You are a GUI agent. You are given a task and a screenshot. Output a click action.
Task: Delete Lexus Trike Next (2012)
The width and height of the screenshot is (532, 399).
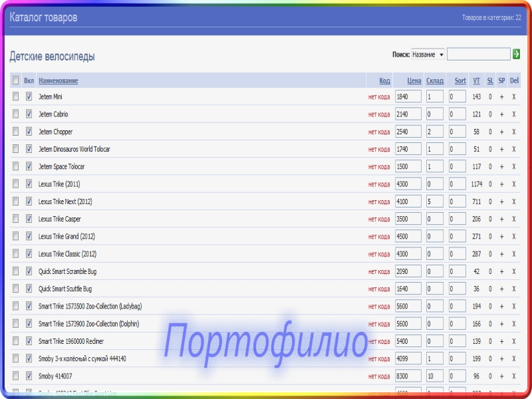513,201
